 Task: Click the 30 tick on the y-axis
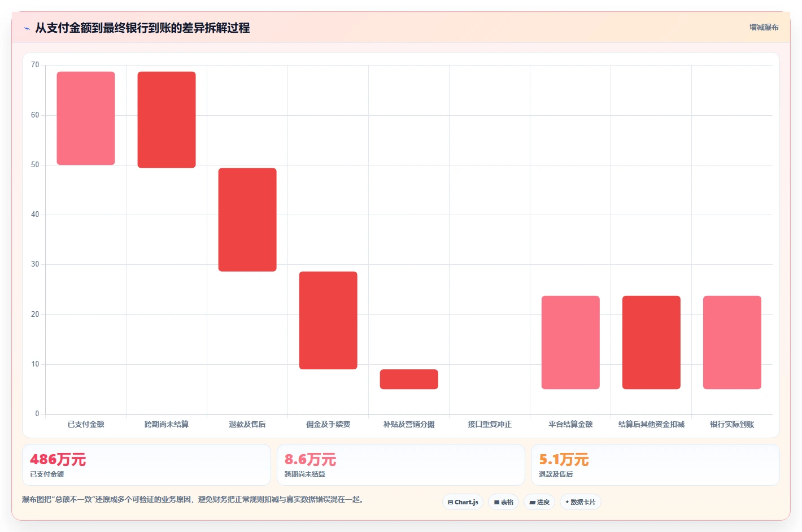pyautogui.click(x=35, y=264)
